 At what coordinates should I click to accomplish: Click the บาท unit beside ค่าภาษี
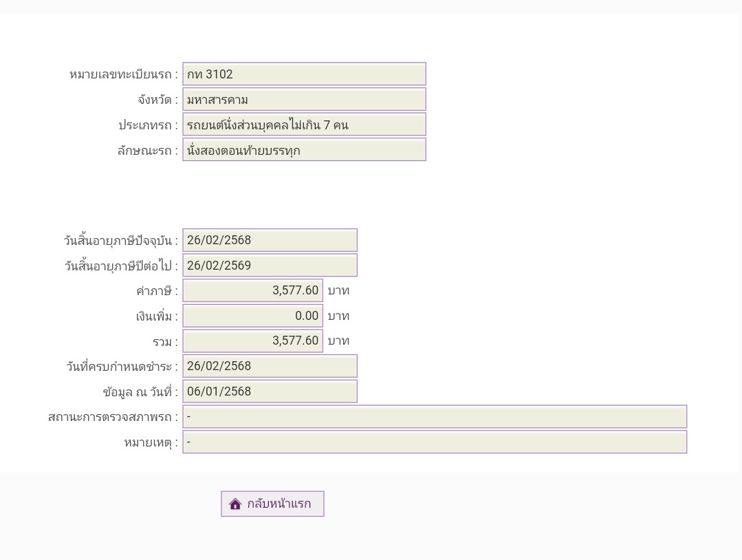click(x=338, y=290)
